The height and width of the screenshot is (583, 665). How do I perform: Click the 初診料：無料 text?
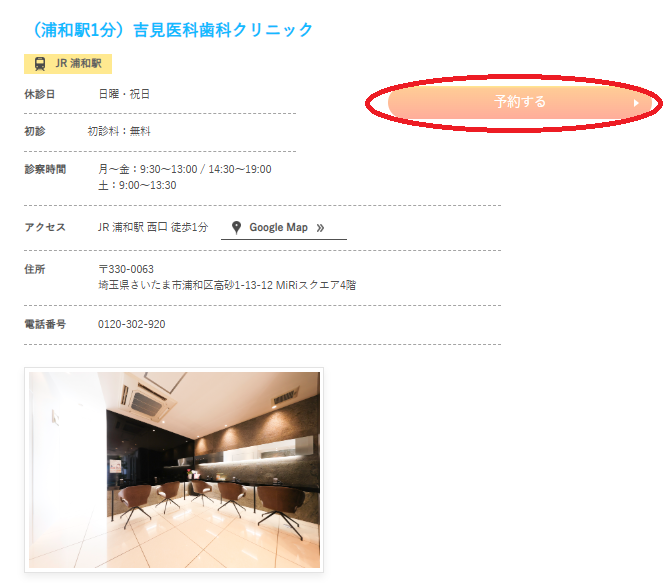pos(119,131)
